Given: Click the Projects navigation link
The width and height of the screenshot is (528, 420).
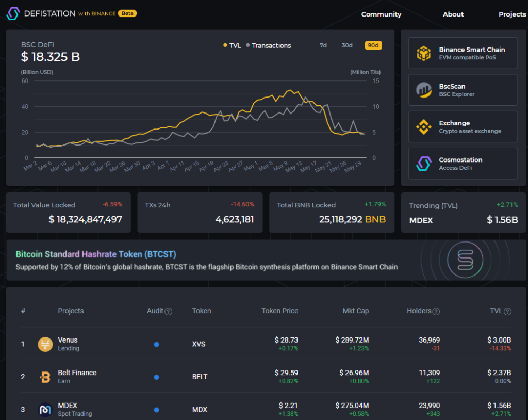Looking at the screenshot, I should (512, 14).
